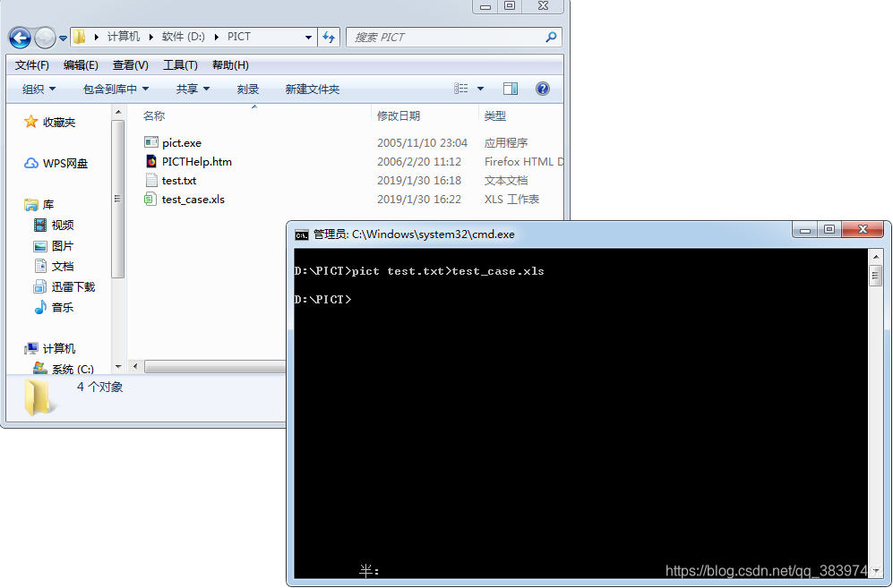Viewport: 893px width, 588px height.
Task: Click the folder icon in address bar
Action: pos(79,37)
